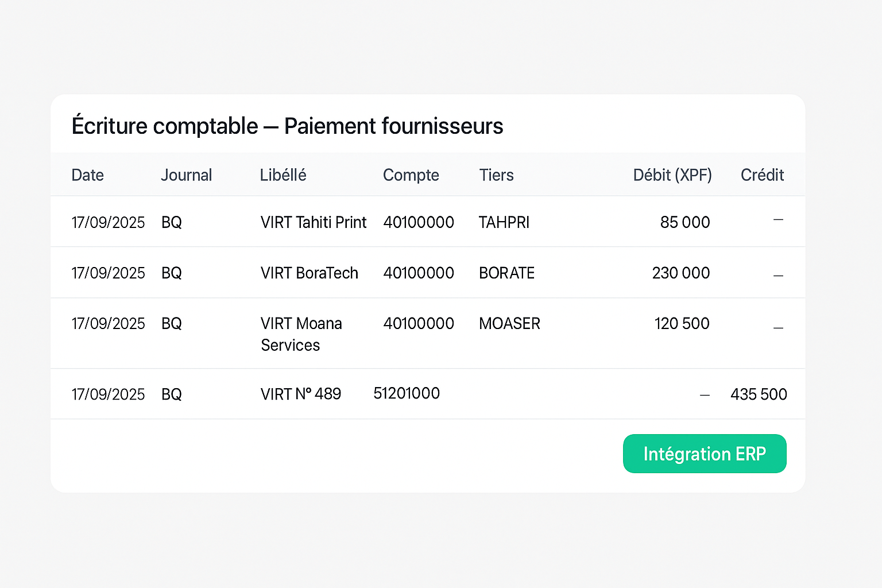882x588 pixels.
Task: Select tiers code BORATE
Action: (506, 273)
